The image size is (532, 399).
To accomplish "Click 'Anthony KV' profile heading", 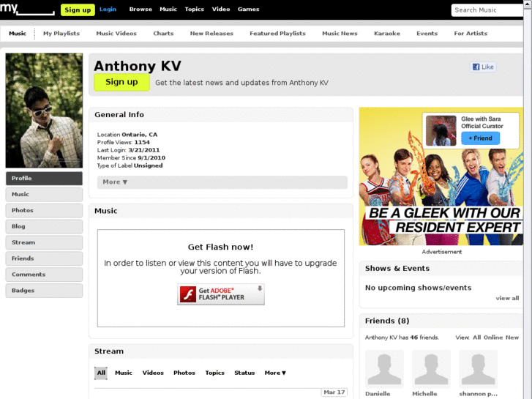I will (x=138, y=66).
